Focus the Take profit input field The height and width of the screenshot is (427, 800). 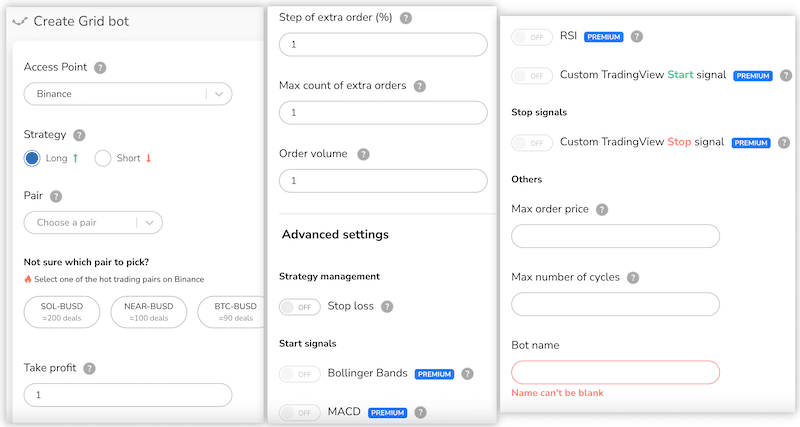point(128,395)
